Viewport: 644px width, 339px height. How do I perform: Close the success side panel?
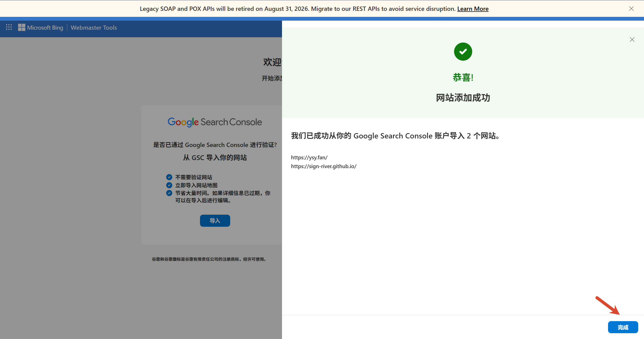(632, 40)
